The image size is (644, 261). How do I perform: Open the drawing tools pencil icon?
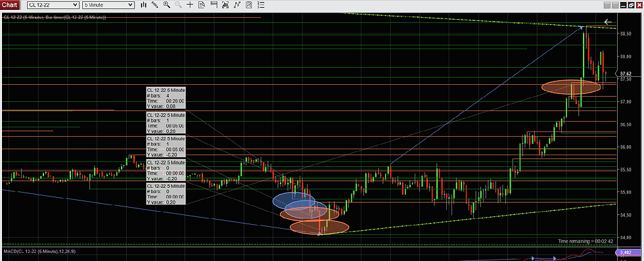click(155, 5)
